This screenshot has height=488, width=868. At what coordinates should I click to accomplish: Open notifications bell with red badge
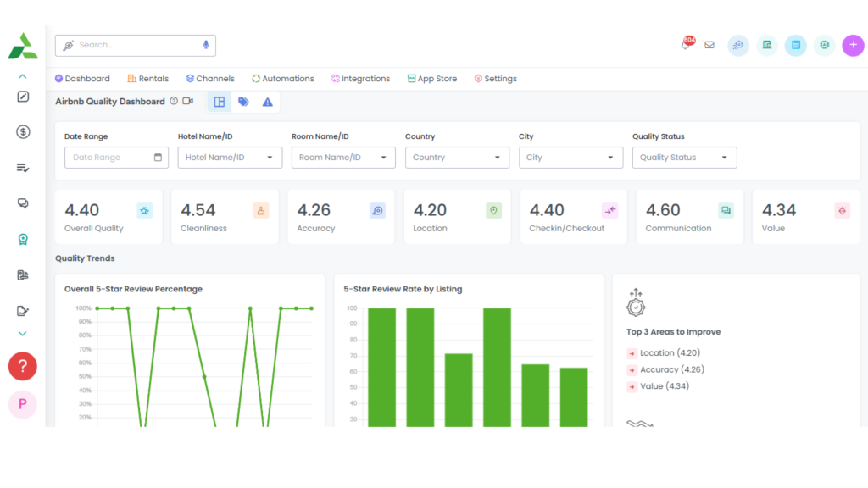pyautogui.click(x=687, y=44)
